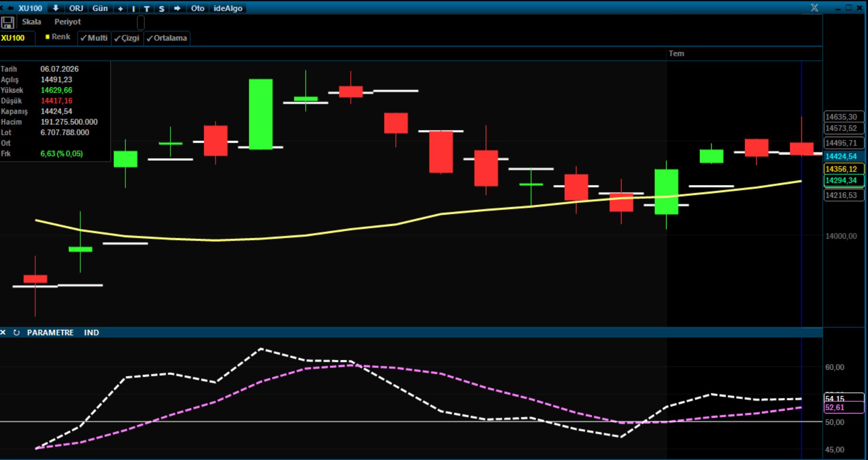The width and height of the screenshot is (868, 460).
Task: Click the tallest green candle body
Action: click(x=261, y=114)
